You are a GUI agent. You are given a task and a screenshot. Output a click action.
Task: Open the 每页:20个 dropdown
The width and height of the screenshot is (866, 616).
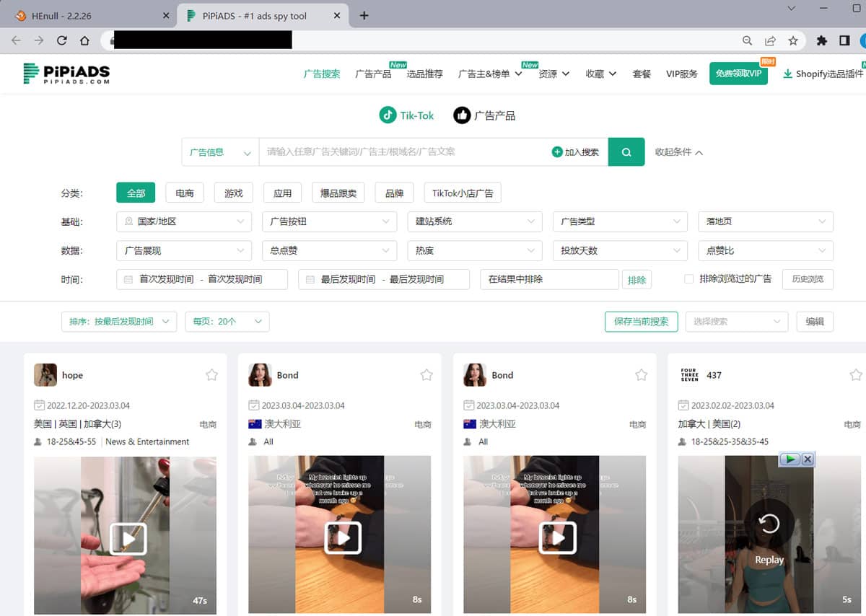pyautogui.click(x=227, y=322)
